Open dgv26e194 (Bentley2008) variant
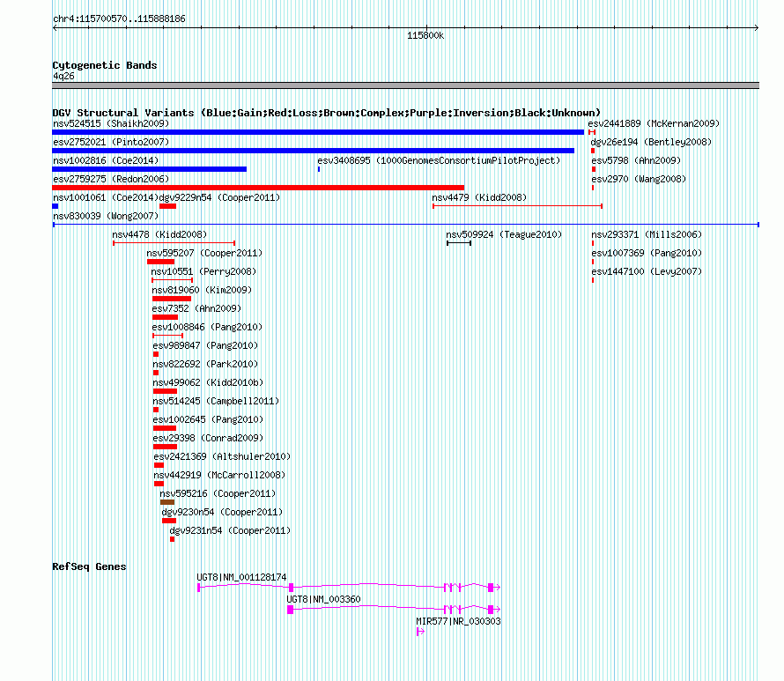The image size is (784, 681). [651, 142]
